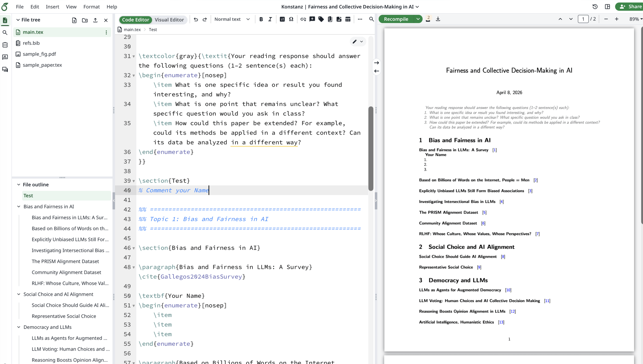Screen dimensions: 643x364
Task: Click the insert table icon
Action: 348,19
